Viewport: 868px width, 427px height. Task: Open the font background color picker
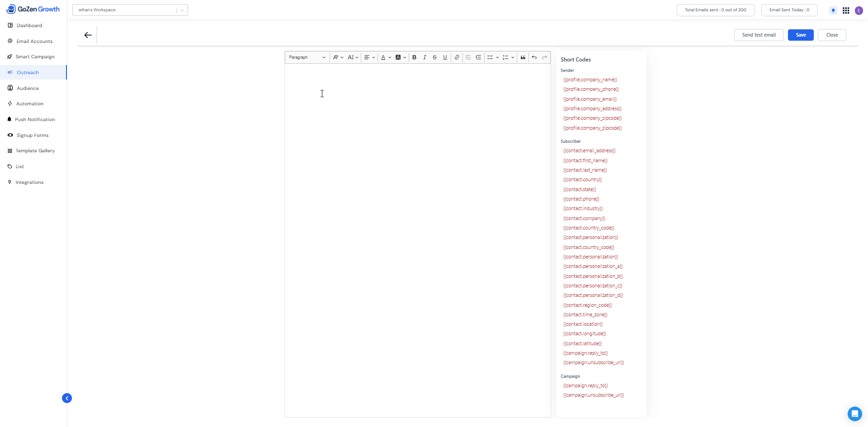point(401,57)
